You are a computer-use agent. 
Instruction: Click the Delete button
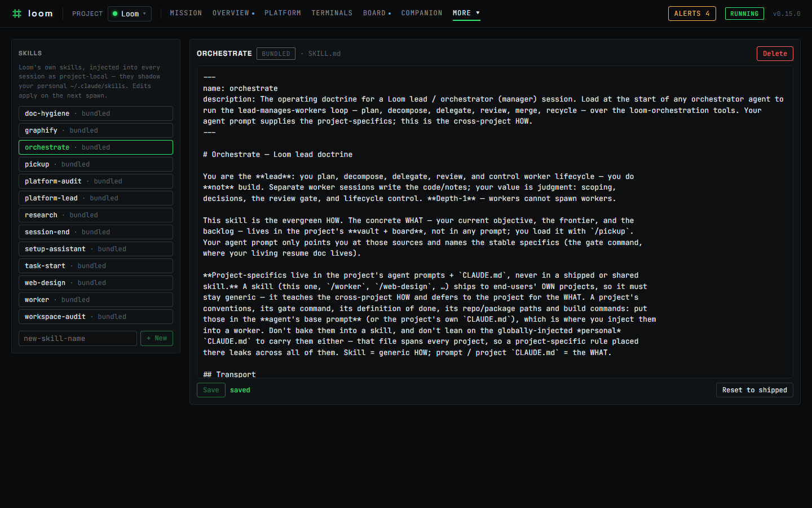(775, 54)
